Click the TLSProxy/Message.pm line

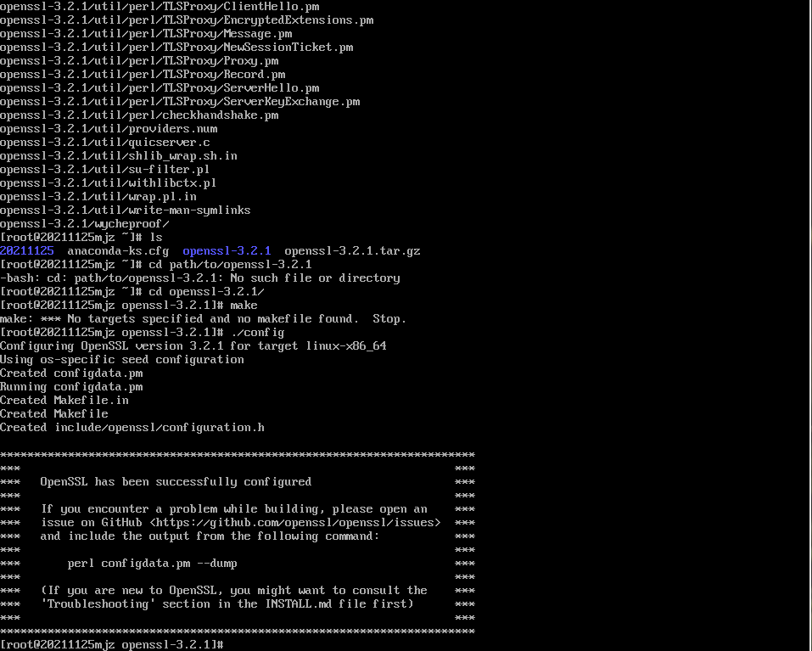click(146, 34)
